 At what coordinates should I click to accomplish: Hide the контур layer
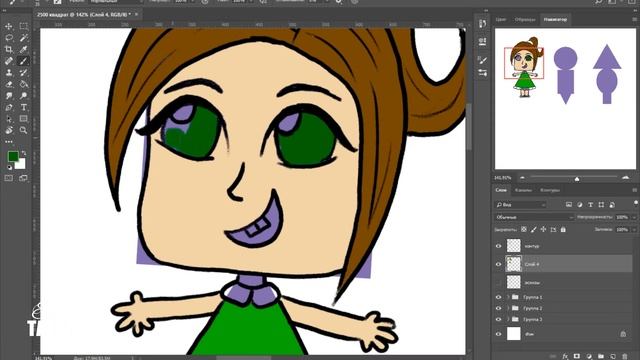point(498,246)
